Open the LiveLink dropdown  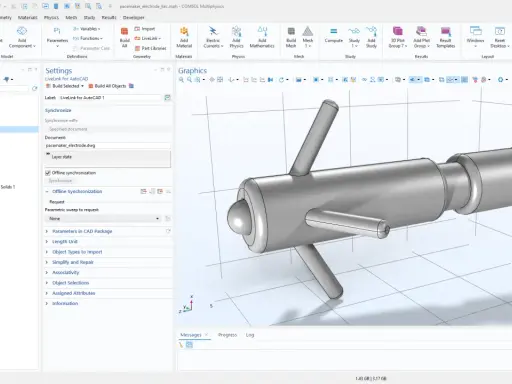pos(147,39)
